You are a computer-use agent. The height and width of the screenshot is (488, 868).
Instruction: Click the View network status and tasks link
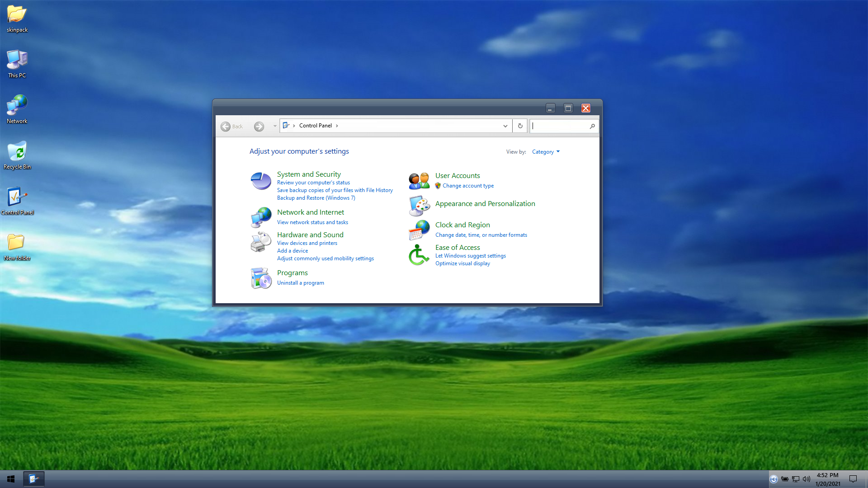(x=312, y=222)
